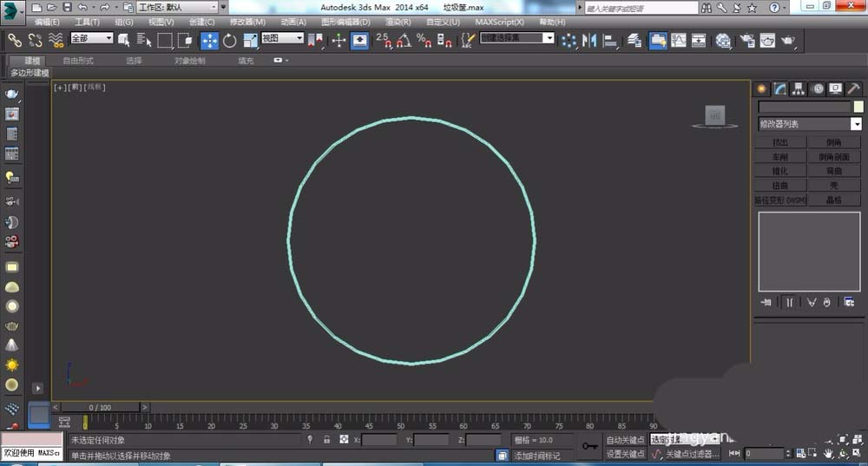Click the Select and Link chain icon

pyautogui.click(x=14, y=40)
